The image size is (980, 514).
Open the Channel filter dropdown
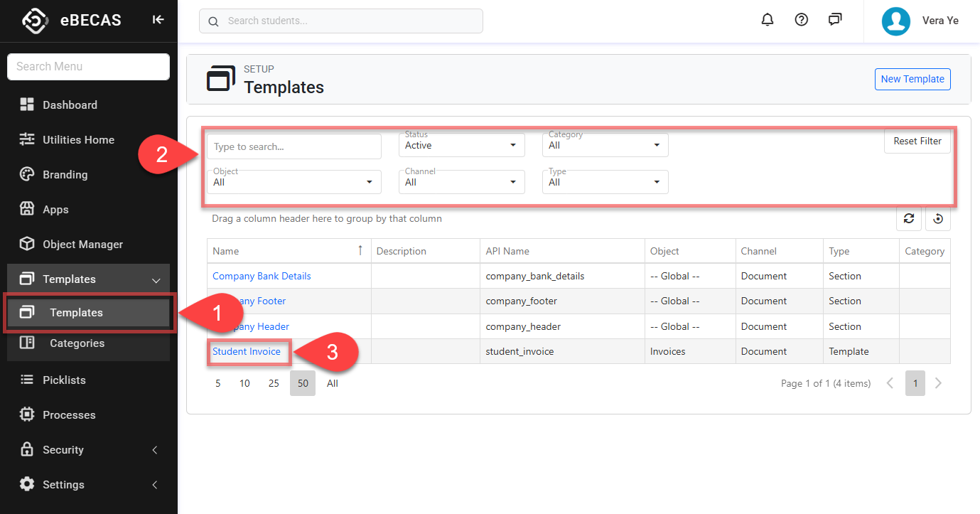461,183
